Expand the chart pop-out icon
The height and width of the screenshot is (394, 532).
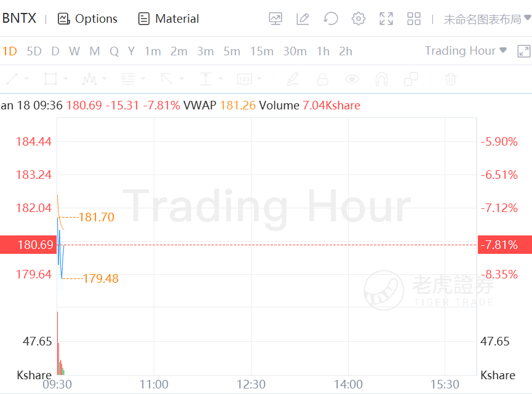(524, 51)
